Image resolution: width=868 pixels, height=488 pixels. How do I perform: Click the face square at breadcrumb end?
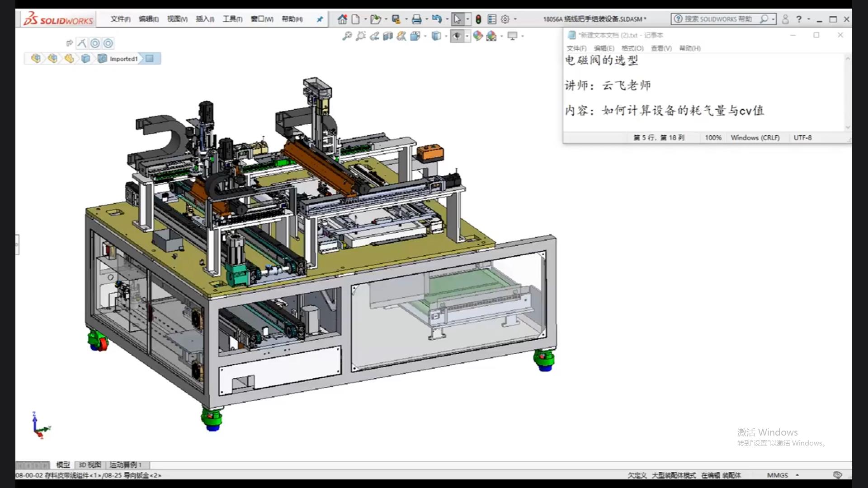click(150, 58)
